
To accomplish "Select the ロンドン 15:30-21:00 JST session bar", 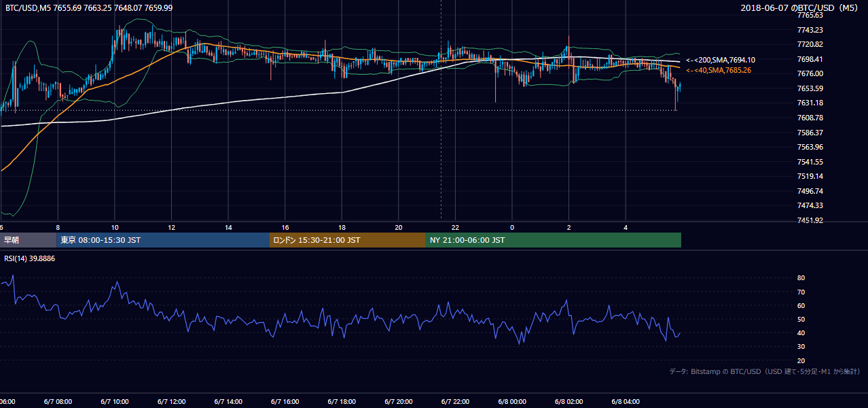I will [348, 240].
